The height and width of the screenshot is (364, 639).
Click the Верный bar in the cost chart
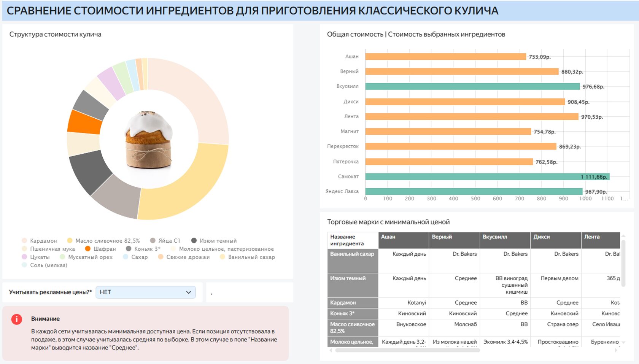tap(462, 72)
